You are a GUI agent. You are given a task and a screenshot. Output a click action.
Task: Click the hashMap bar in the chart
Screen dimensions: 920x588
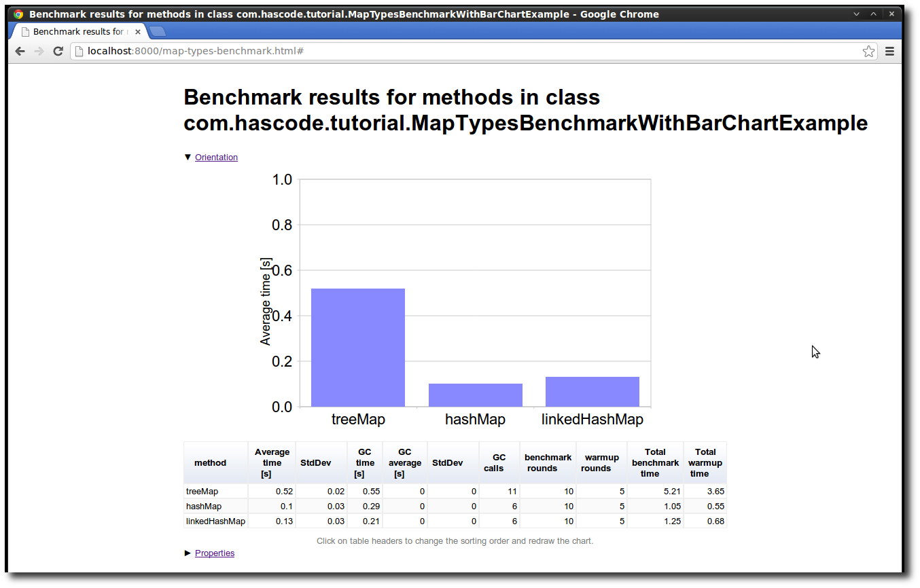[x=476, y=395]
